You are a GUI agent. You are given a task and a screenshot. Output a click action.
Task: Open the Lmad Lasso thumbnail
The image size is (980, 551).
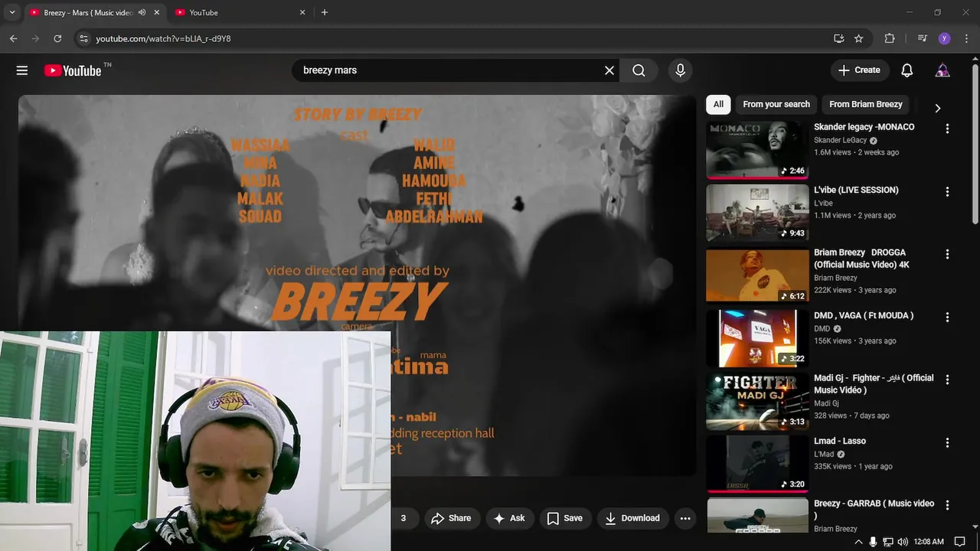point(757,463)
